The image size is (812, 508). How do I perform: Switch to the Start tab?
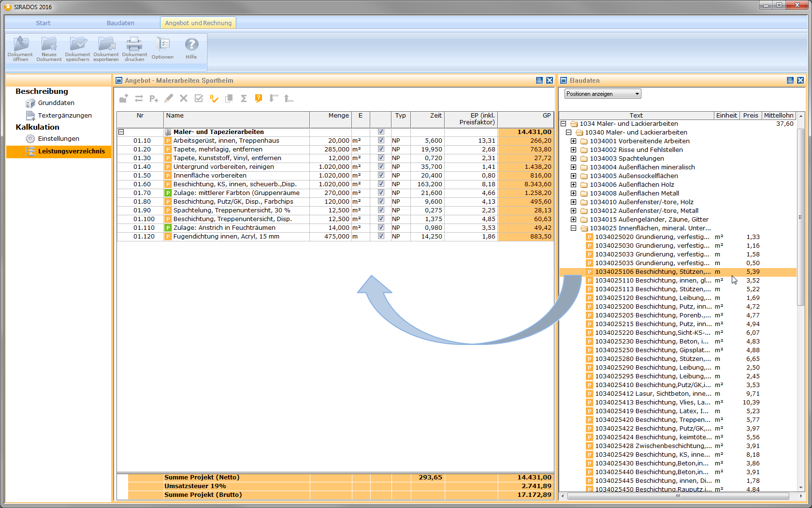coord(43,23)
